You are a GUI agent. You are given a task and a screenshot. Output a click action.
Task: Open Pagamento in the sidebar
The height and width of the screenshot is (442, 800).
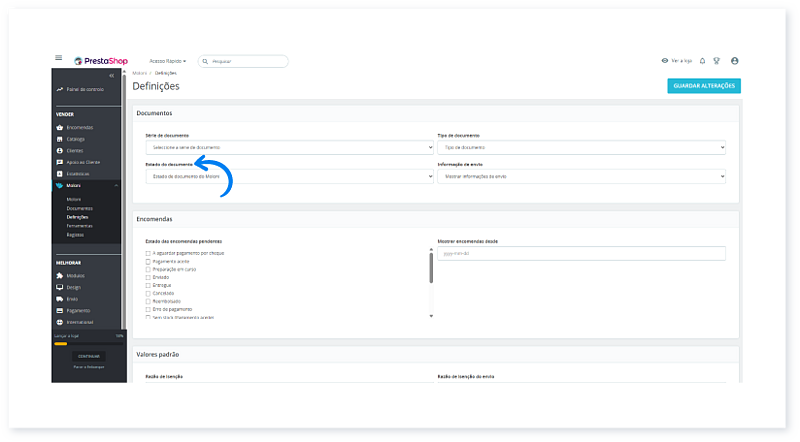click(79, 310)
